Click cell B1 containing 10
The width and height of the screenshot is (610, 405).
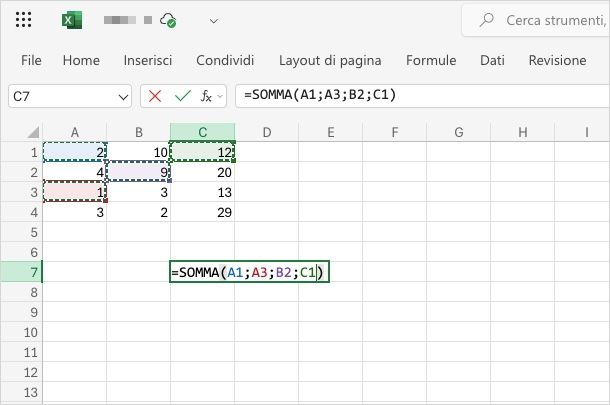click(x=138, y=152)
